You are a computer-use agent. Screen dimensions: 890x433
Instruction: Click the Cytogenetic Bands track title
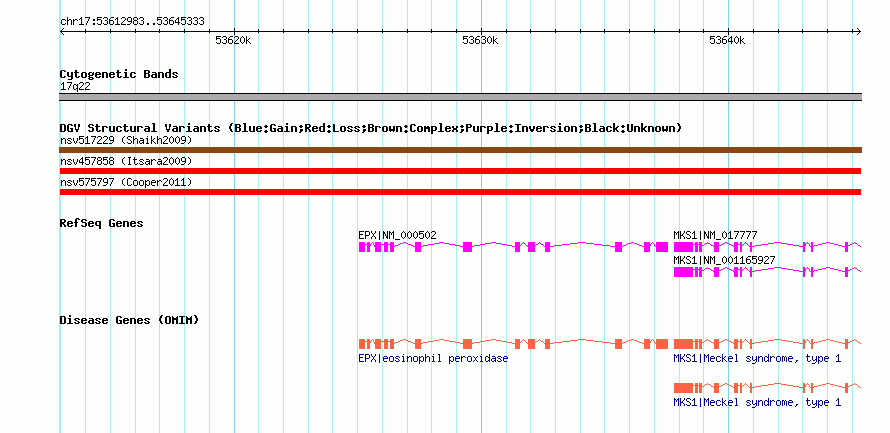[119, 74]
